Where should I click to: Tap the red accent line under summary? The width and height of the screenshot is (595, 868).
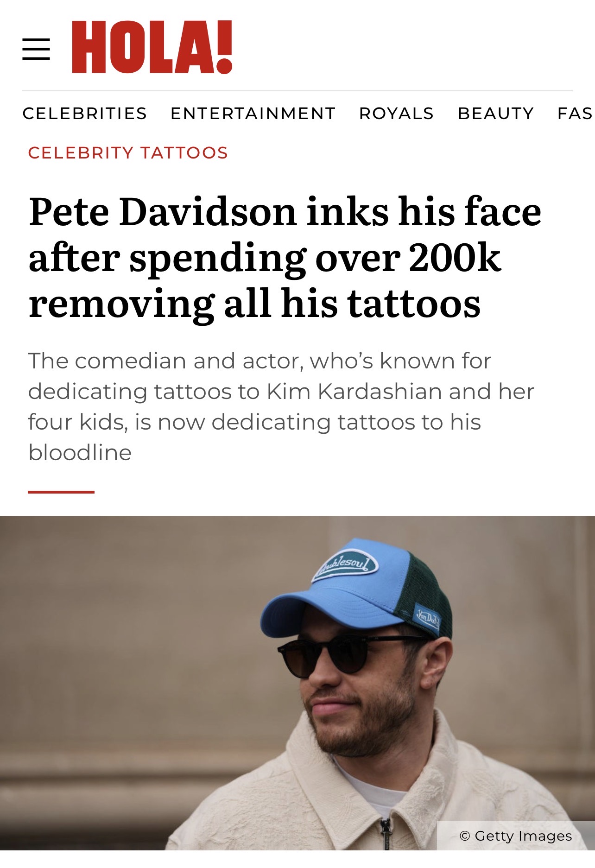61,492
